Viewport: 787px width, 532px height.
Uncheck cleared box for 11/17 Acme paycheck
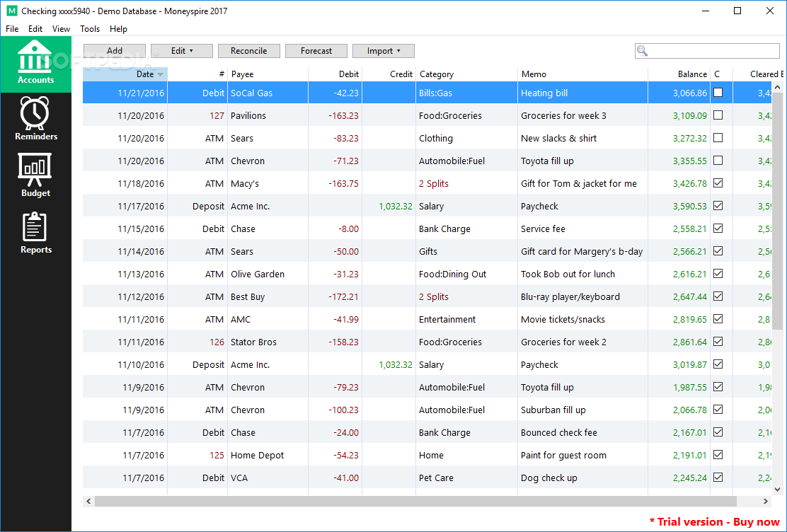[718, 206]
